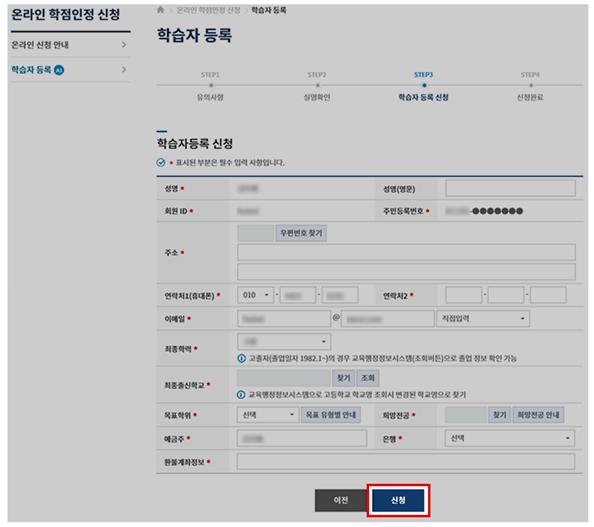Click the 목표 유형별 안내 button
594x527 pixels.
[x=331, y=415]
